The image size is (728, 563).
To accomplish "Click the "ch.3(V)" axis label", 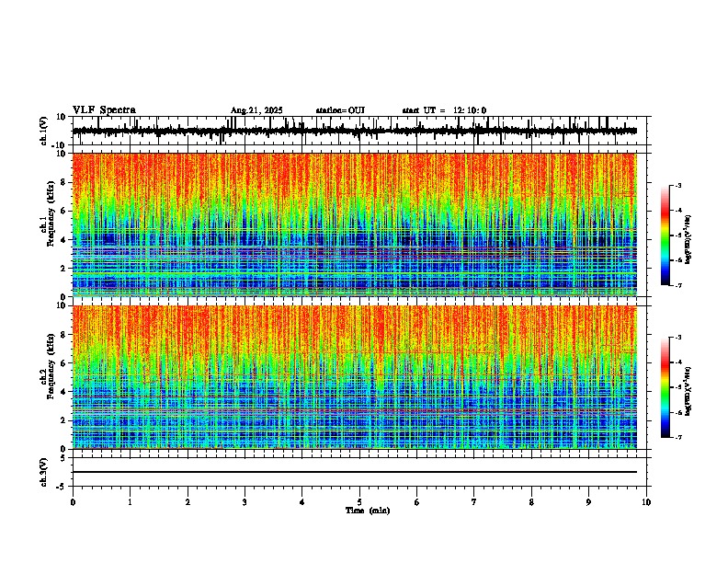I will coord(44,472).
